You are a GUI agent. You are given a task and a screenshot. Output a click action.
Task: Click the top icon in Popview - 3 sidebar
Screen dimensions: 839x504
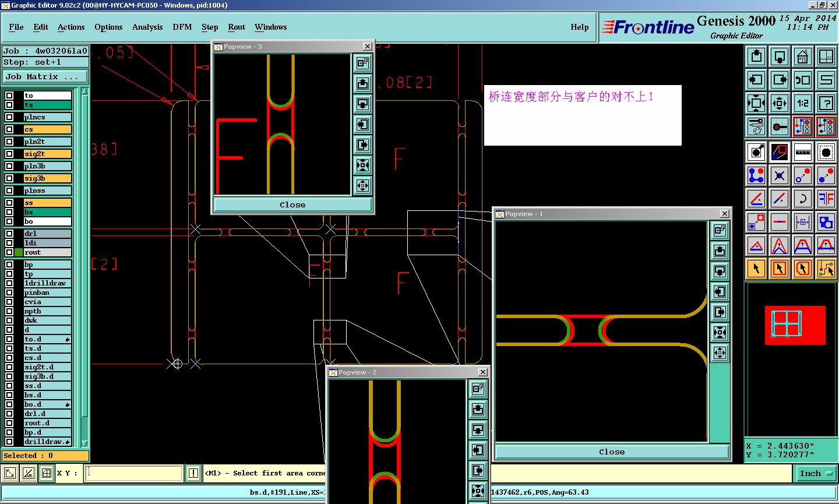(x=362, y=63)
